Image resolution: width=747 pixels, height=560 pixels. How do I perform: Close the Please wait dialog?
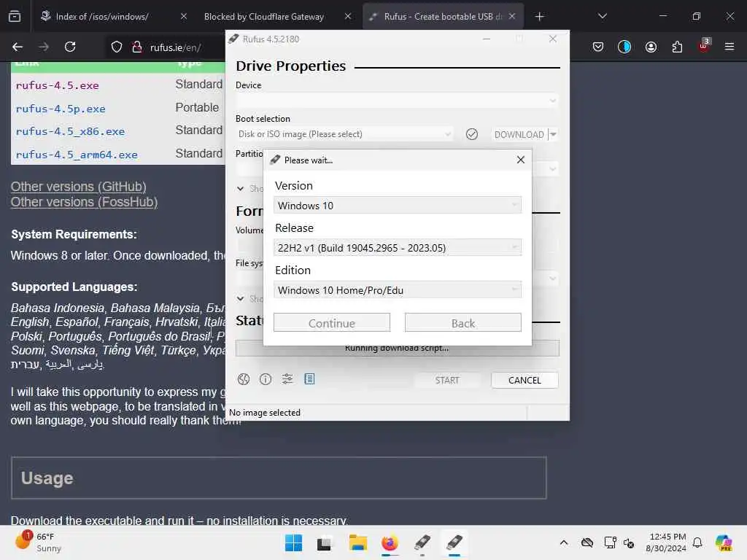point(521,160)
